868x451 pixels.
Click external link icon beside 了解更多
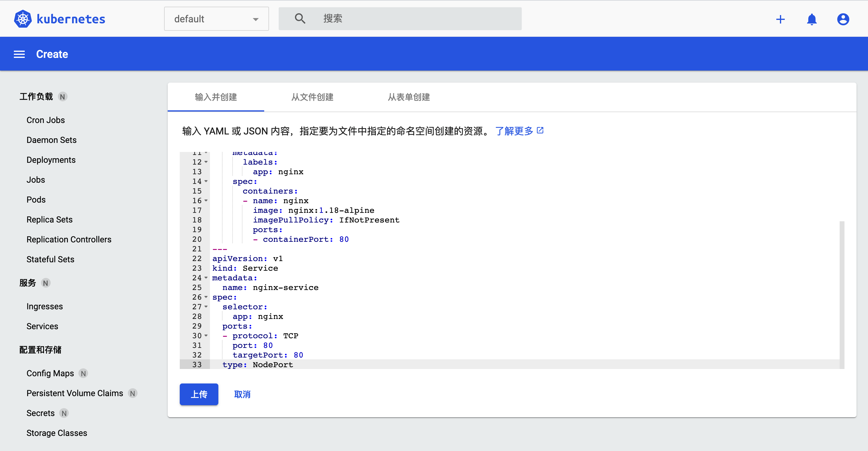(540, 130)
